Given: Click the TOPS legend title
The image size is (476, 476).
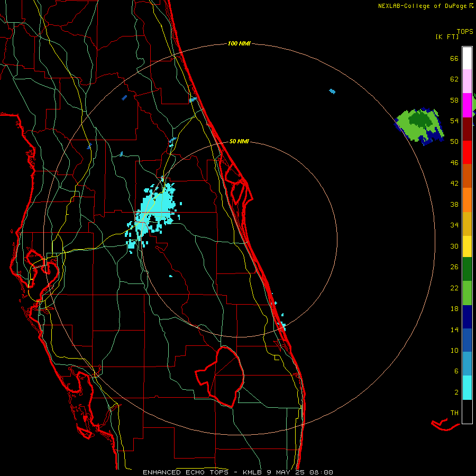Looking at the screenshot, I should coord(465,31).
